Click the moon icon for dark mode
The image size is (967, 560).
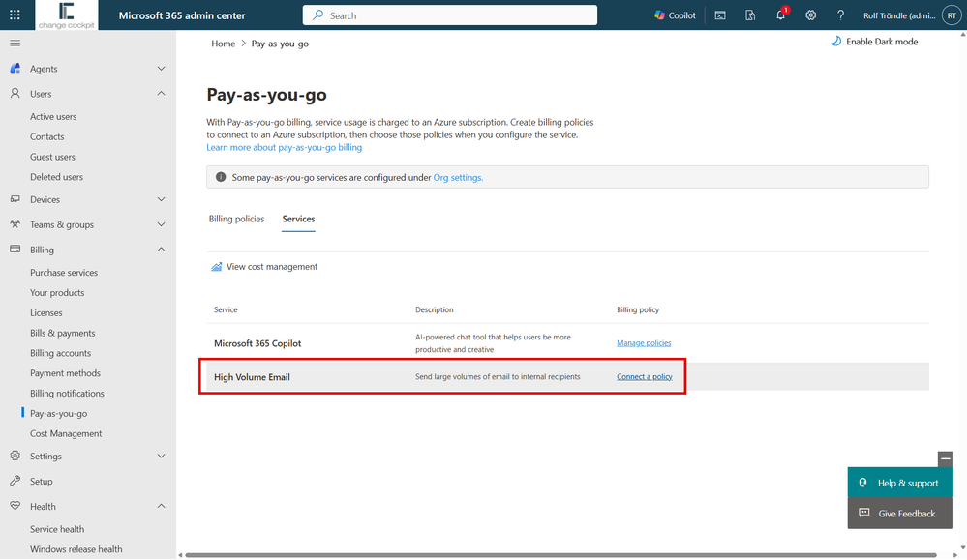[835, 42]
